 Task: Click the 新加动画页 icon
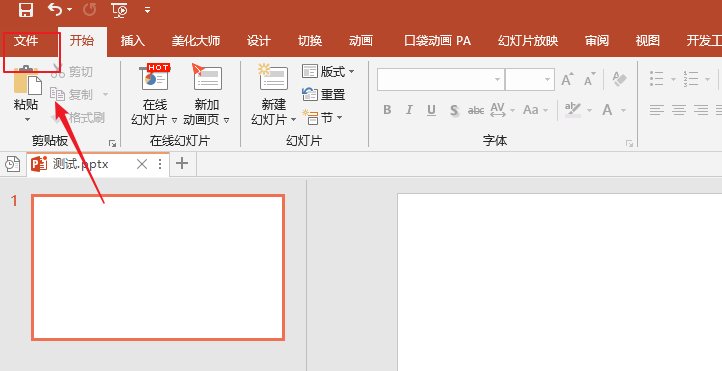207,77
